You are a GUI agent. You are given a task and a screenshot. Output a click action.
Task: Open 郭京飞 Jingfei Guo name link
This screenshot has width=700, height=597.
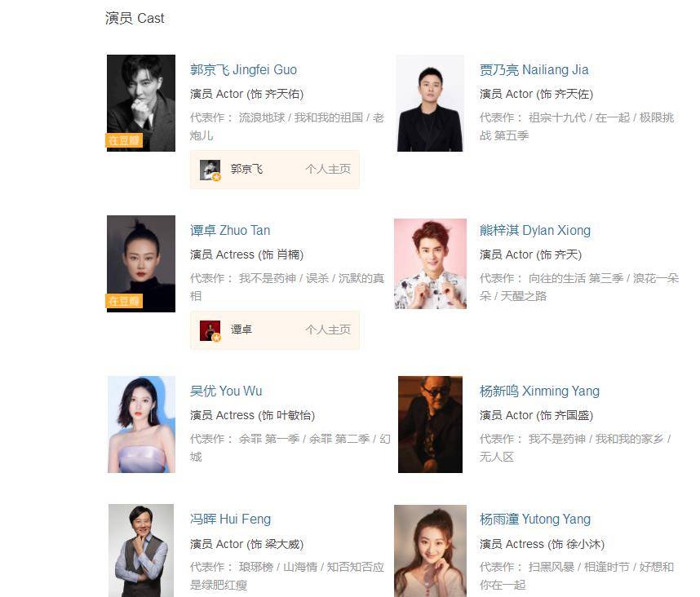[243, 69]
